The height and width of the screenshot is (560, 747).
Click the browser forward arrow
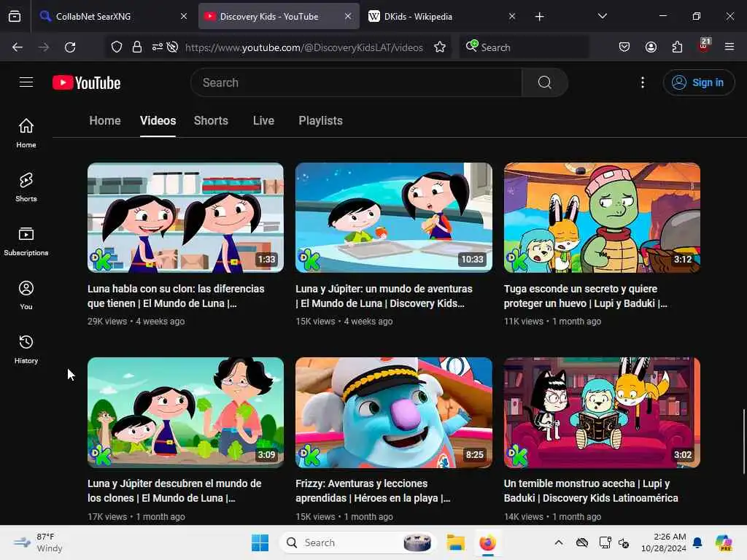coord(44,47)
